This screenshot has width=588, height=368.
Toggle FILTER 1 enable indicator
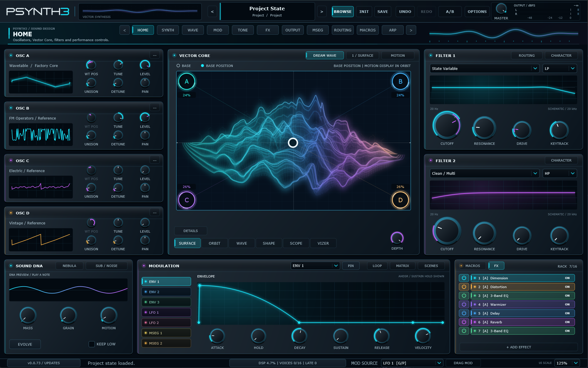[431, 56]
